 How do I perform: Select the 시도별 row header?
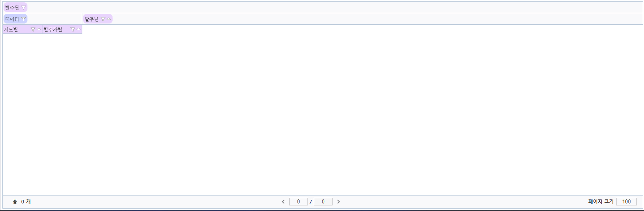[x=23, y=29]
